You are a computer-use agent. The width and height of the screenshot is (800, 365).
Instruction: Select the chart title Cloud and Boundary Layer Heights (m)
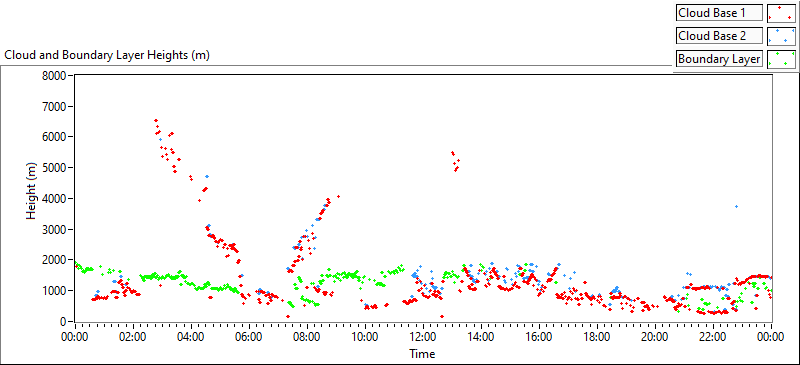coord(107,55)
